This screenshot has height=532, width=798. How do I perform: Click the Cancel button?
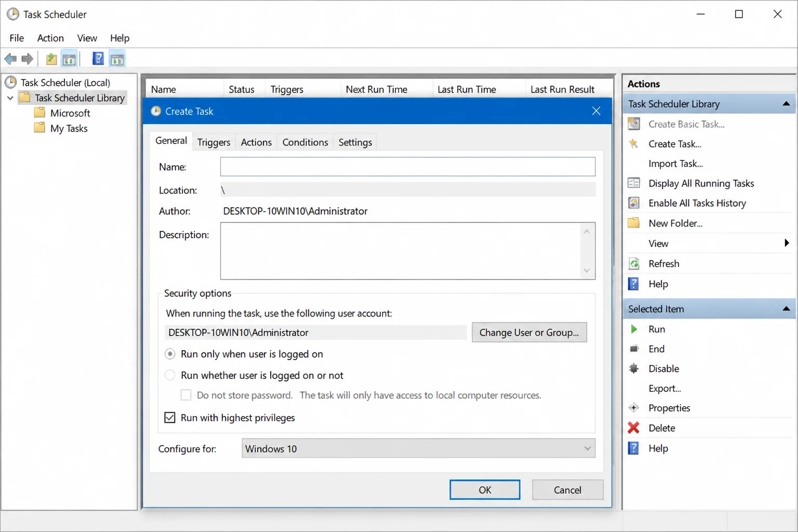click(567, 490)
